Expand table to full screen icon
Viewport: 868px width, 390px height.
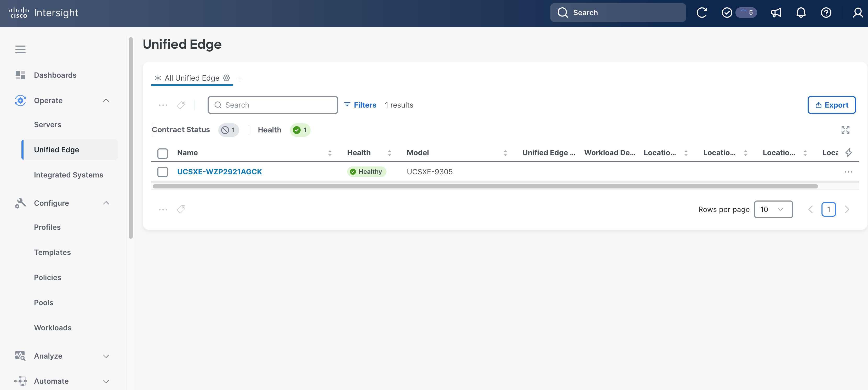click(x=845, y=130)
